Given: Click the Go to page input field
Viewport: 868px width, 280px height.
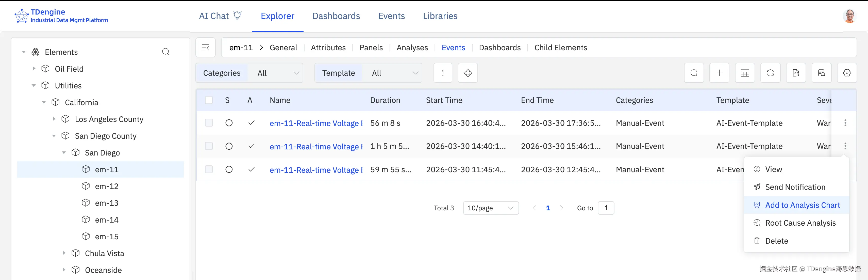Looking at the screenshot, I should click(x=606, y=208).
